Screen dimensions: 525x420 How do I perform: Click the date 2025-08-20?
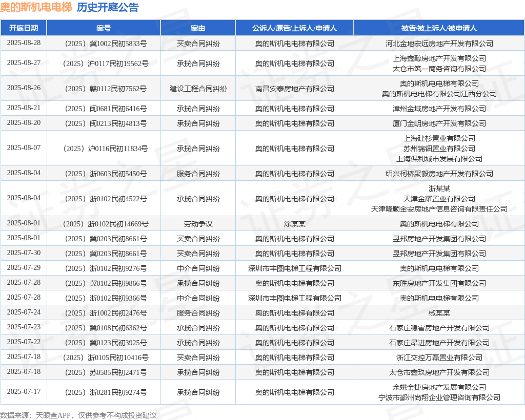24,123
